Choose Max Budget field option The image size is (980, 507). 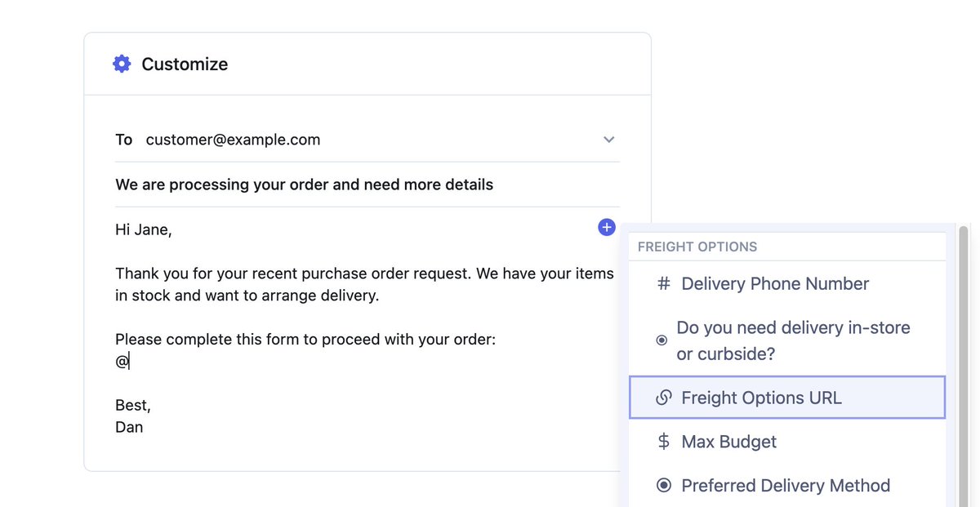(728, 442)
